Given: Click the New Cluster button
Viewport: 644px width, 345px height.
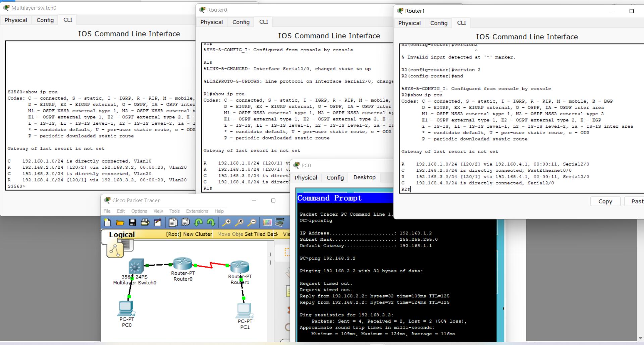Looking at the screenshot, I should click(198, 234).
